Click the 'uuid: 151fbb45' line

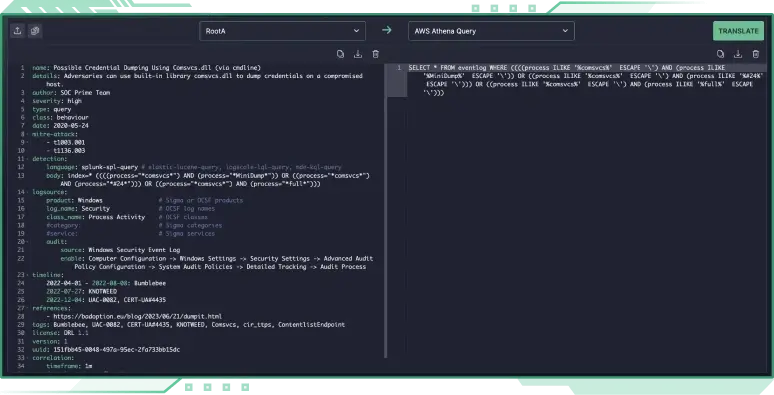tap(106, 350)
